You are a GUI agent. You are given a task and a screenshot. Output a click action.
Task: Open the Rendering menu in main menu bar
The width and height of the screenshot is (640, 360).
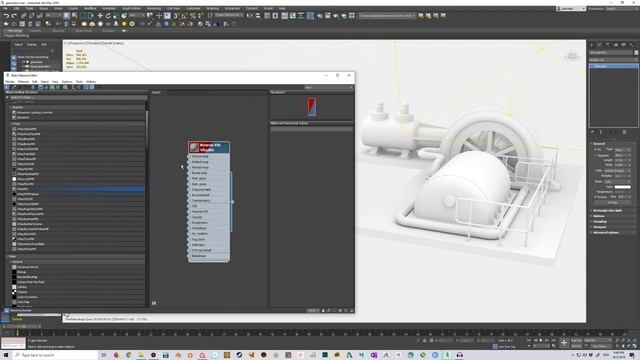pos(154,8)
